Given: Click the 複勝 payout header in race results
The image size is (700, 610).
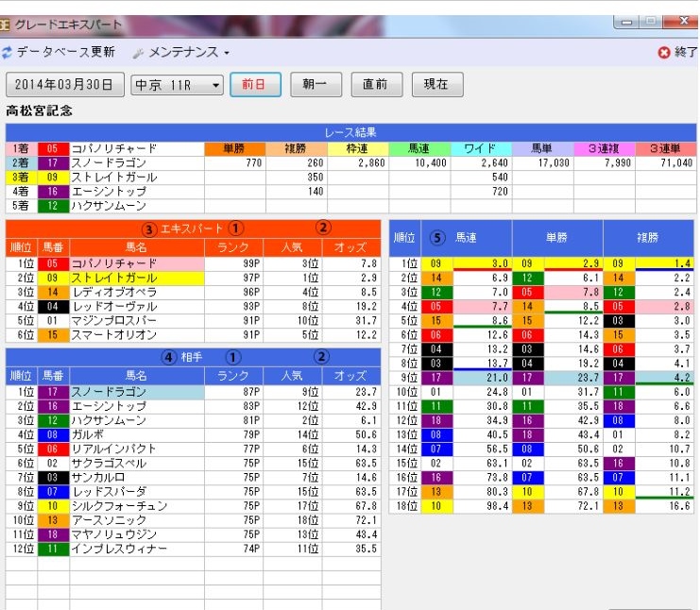Looking at the screenshot, I should 297,148.
